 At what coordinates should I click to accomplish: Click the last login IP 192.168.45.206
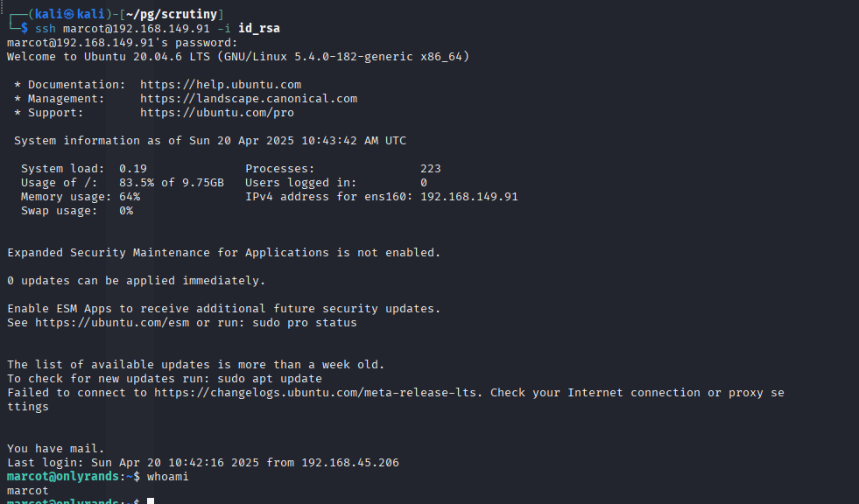pyautogui.click(x=350, y=463)
